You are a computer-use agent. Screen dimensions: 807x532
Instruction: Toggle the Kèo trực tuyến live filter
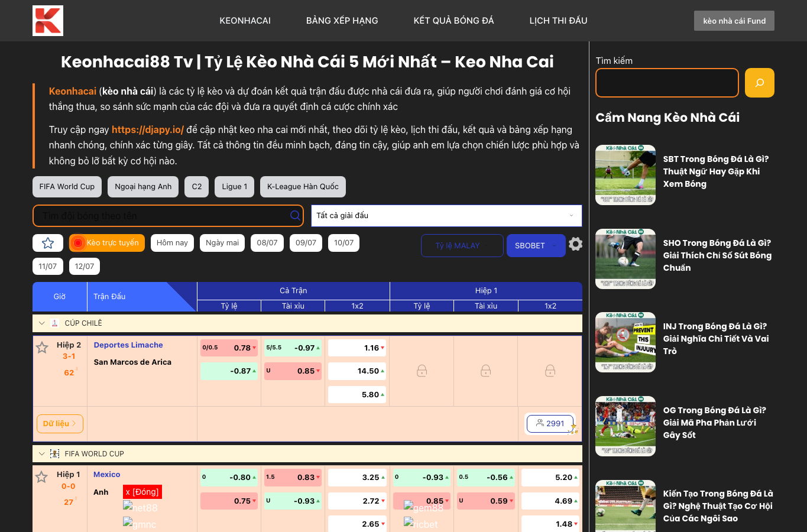107,243
